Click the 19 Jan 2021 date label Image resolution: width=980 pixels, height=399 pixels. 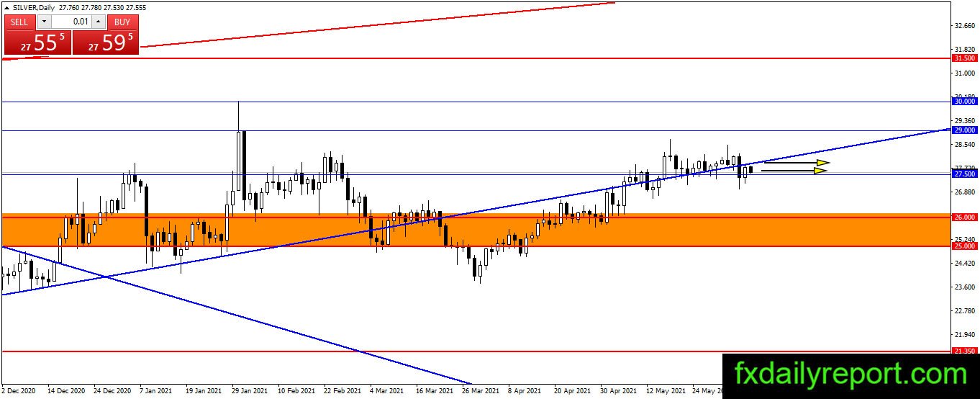coord(204,391)
